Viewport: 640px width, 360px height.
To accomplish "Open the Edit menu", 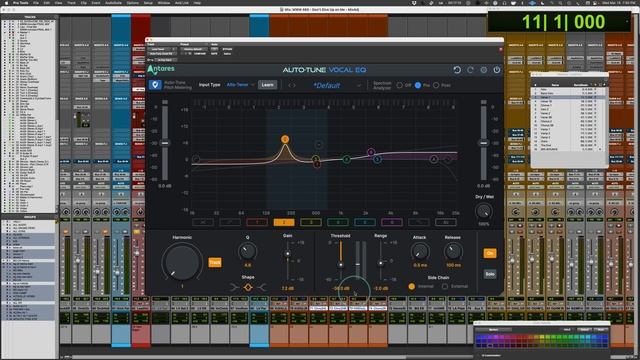I will pyautogui.click(x=47, y=3).
